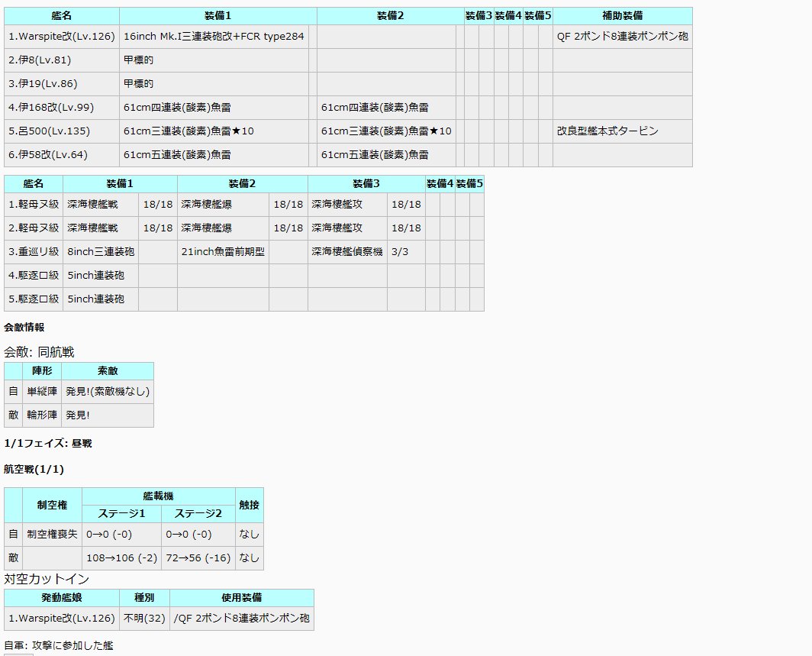Image resolution: width=812 pixels, height=656 pixels.
Task: Click the '会敵: 同航戦' line
Action: tap(40, 352)
